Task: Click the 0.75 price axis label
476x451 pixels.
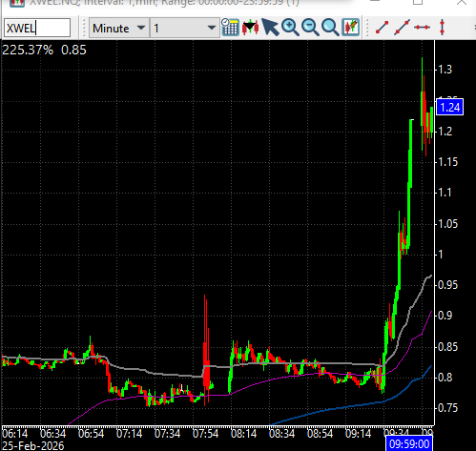Action: click(x=448, y=408)
